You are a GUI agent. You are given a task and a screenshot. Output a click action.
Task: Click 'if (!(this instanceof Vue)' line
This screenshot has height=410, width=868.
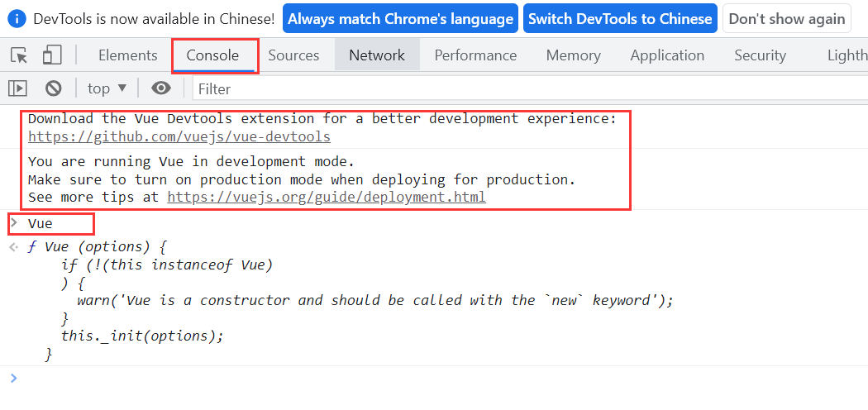pos(168,265)
